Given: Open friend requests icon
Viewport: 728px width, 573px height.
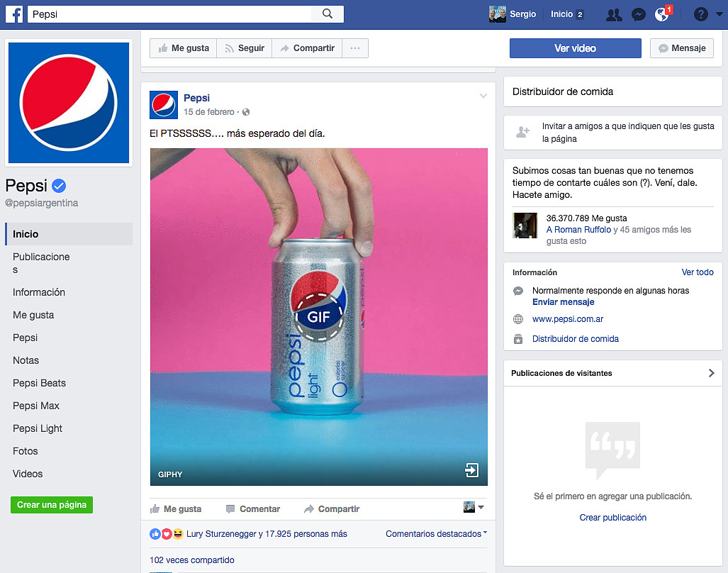Looking at the screenshot, I should pyautogui.click(x=615, y=15).
